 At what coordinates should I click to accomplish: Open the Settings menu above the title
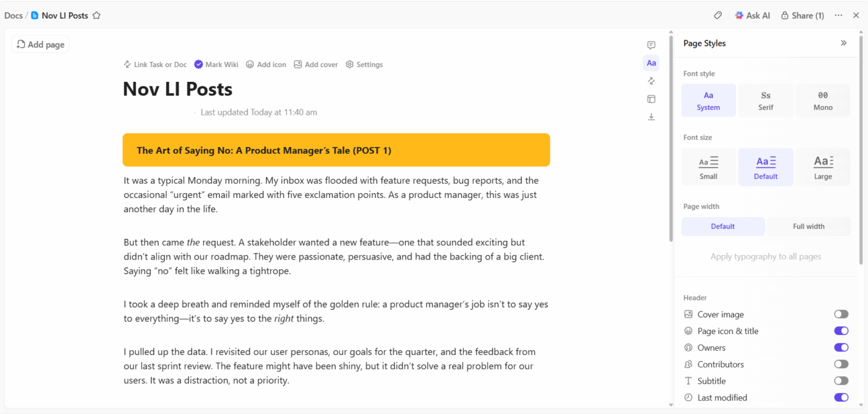pyautogui.click(x=365, y=64)
